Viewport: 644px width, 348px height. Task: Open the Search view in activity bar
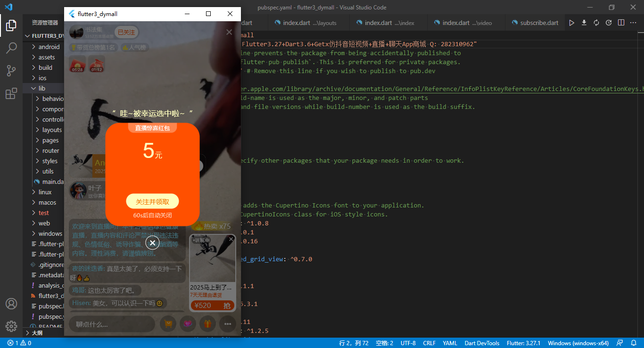click(11, 48)
